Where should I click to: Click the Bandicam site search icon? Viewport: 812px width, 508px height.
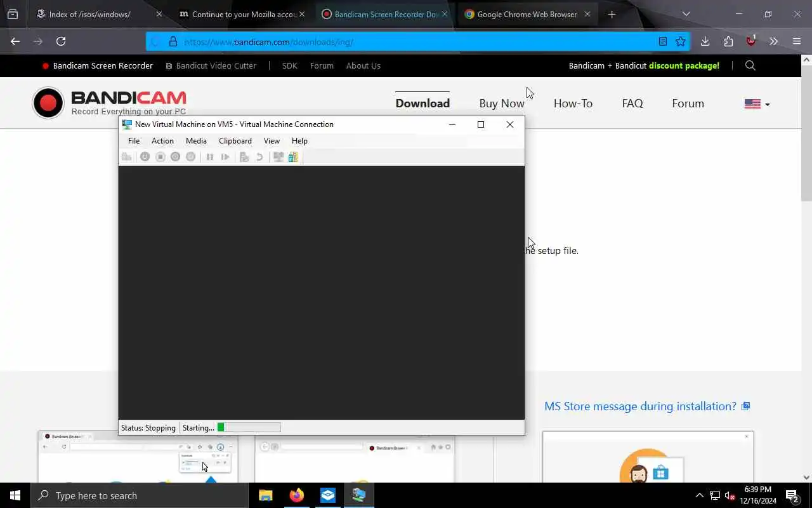click(750, 65)
